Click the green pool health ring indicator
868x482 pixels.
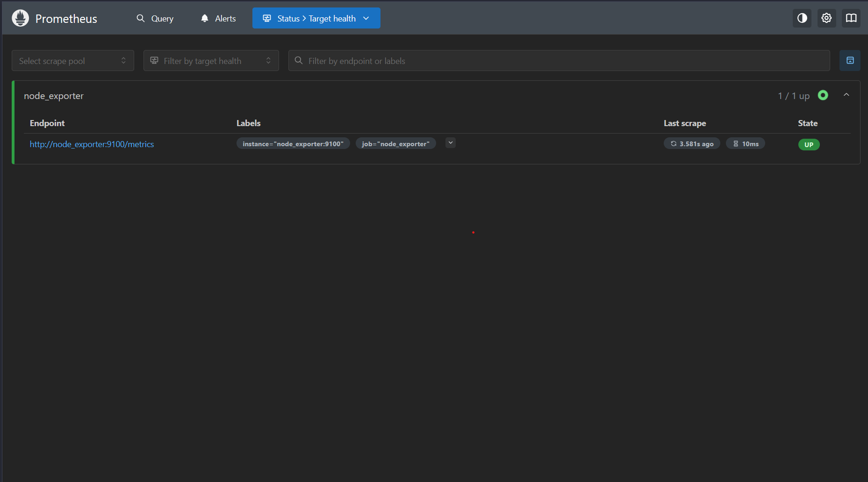click(823, 95)
